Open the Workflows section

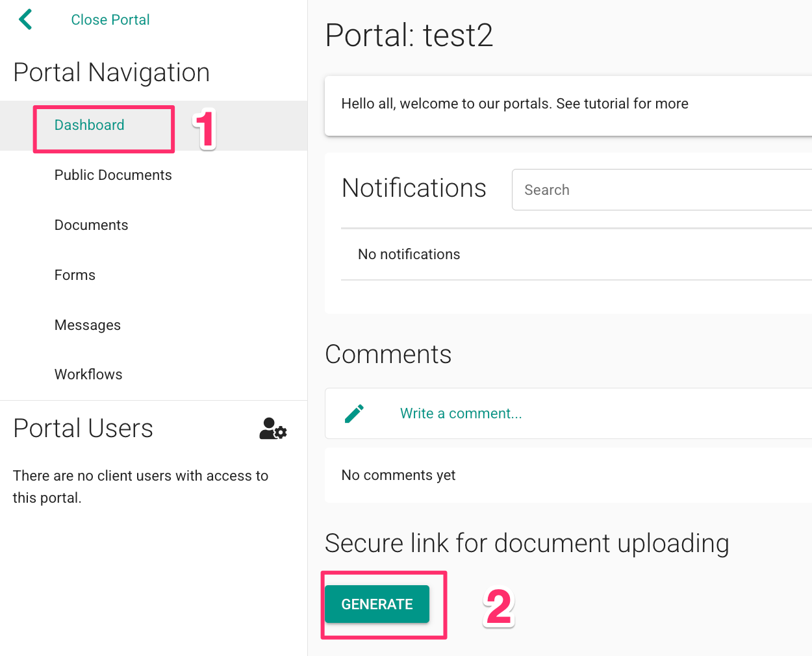click(x=88, y=374)
